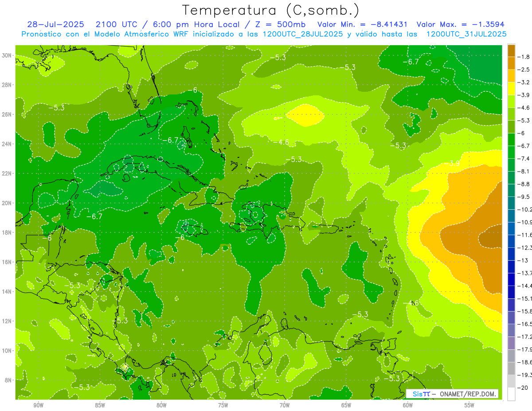Click the "-12.3" colorbar value
Image resolution: width=532 pixels, height=411 pixels.
pos(524,247)
